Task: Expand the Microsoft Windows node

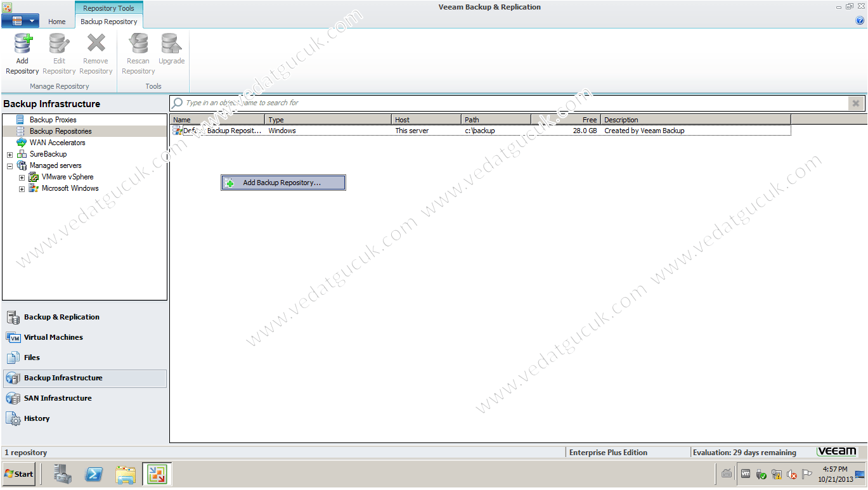Action: point(22,189)
